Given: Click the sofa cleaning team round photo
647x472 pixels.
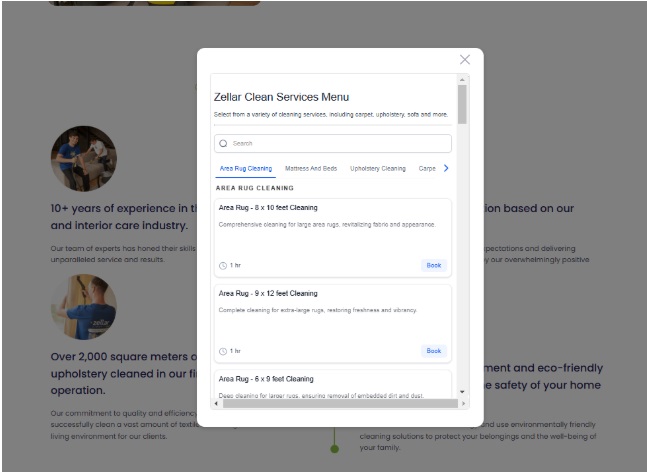Looking at the screenshot, I should click(x=84, y=158).
